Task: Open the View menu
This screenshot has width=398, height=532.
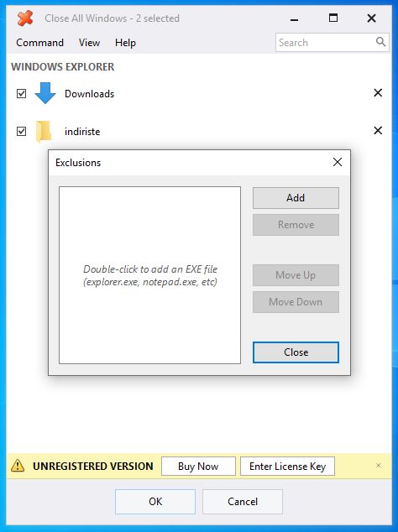Action: coord(89,43)
